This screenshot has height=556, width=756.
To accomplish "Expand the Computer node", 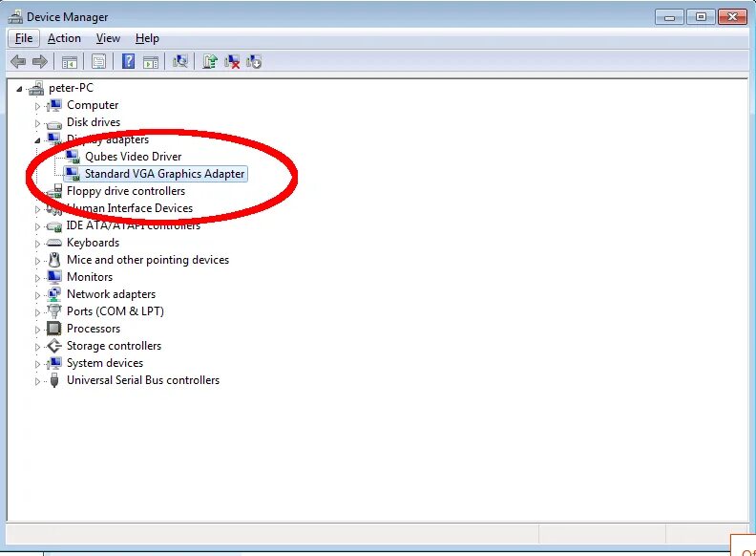I will [x=37, y=106].
